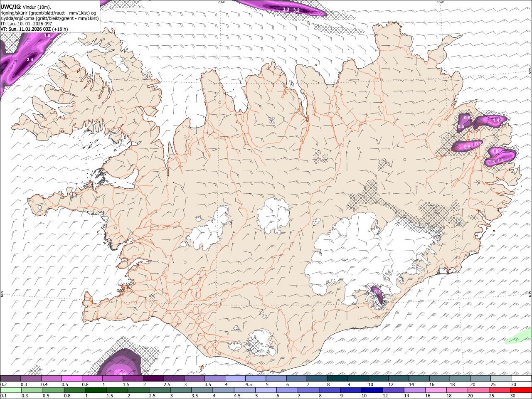Viewport: 532px width, 399px height.
Task: Pick the bright red 30 rain scale swatch
Action: point(521,390)
